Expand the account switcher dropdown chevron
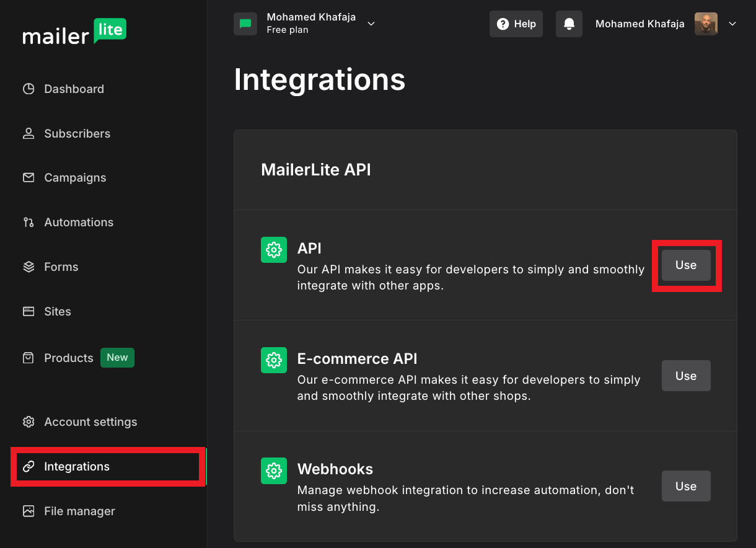 [371, 24]
